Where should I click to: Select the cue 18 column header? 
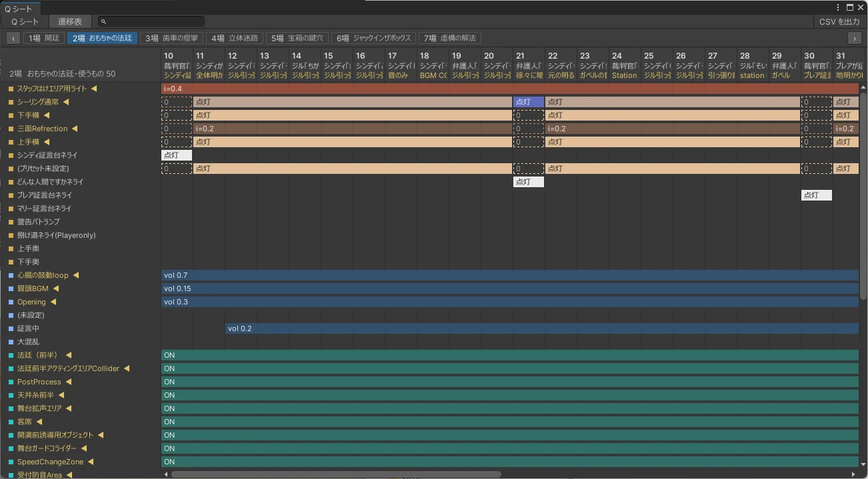433,65
